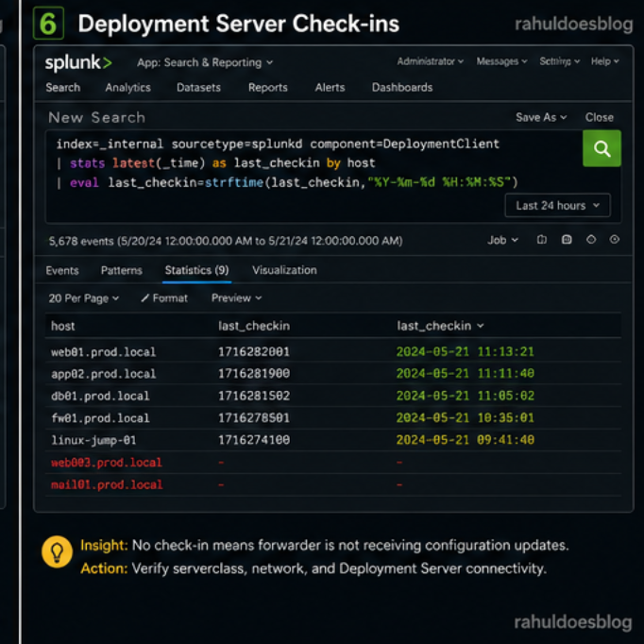Click the Close button for the search
Viewport: 644px width, 644px height.
(600, 117)
